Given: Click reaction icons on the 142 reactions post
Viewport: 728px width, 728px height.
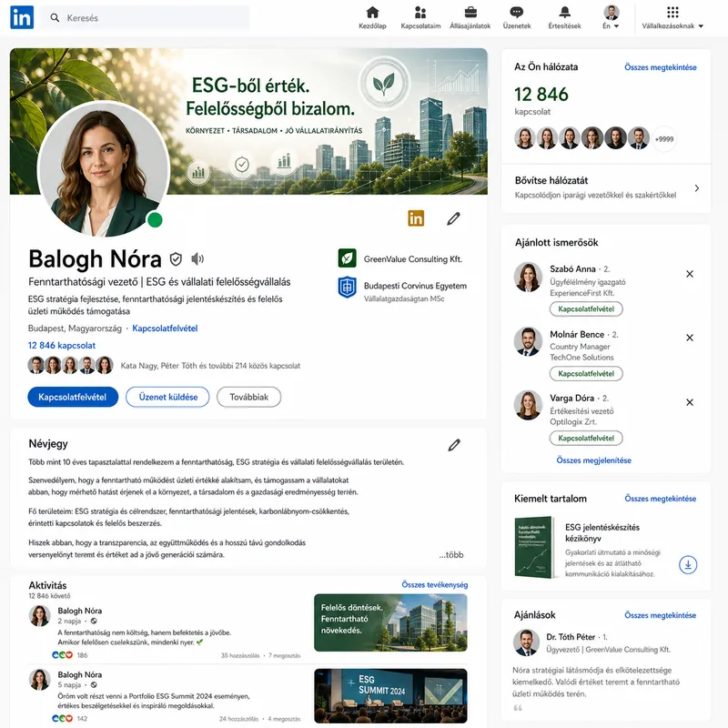Looking at the screenshot, I should click(62, 718).
